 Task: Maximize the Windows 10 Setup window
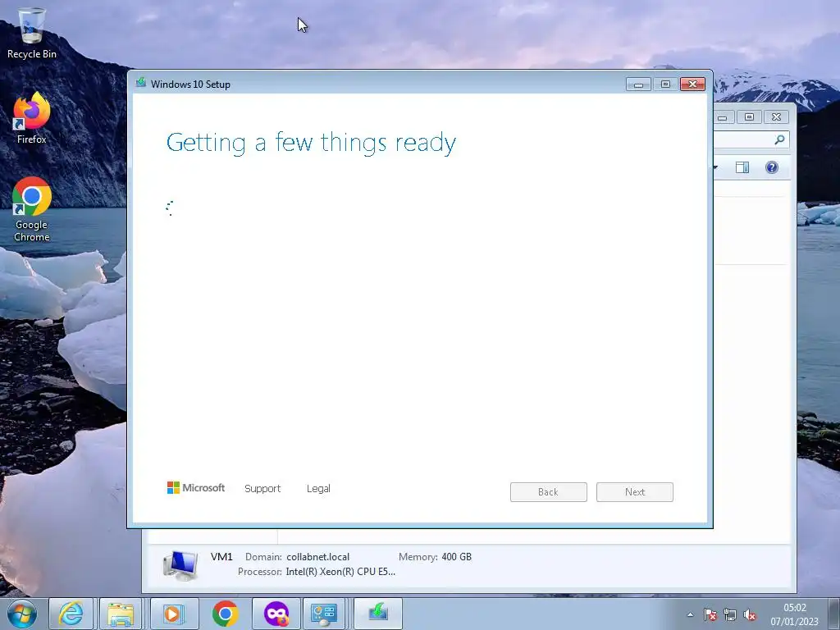(665, 84)
